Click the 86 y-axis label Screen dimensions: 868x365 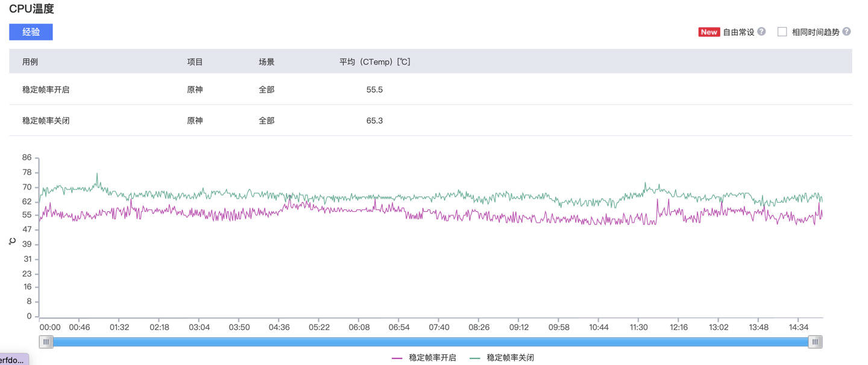tap(27, 157)
